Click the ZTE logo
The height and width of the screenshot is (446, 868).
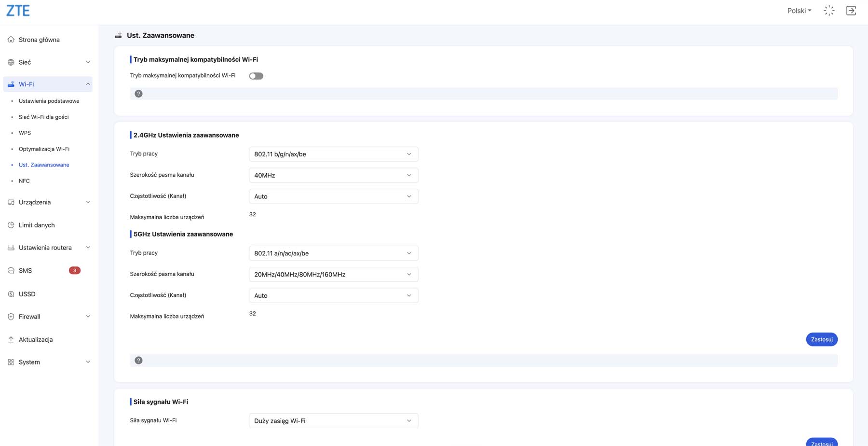point(18,11)
